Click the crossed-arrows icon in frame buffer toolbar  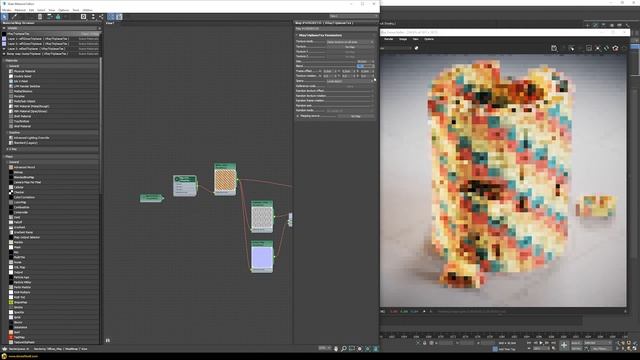[598, 48]
